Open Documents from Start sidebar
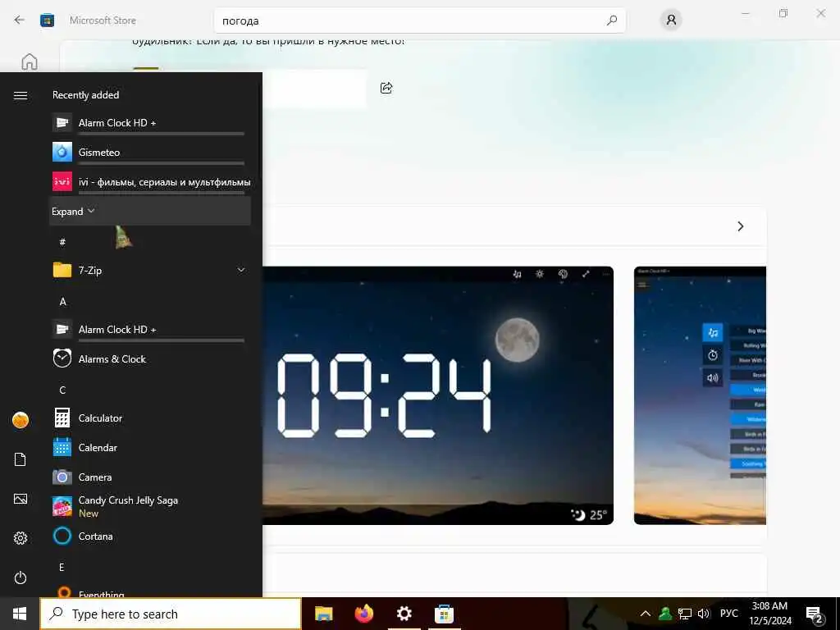Screen dimensions: 840x630 [x=21, y=459]
